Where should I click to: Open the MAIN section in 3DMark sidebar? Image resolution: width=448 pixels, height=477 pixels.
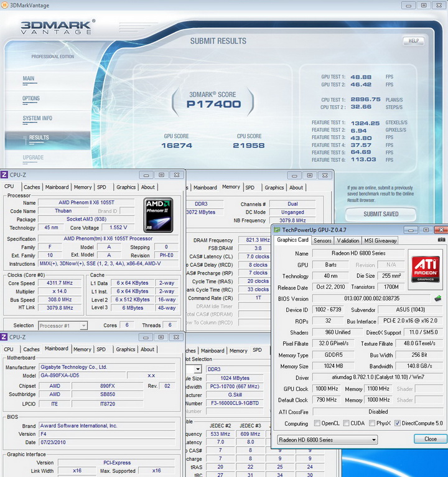29,78
